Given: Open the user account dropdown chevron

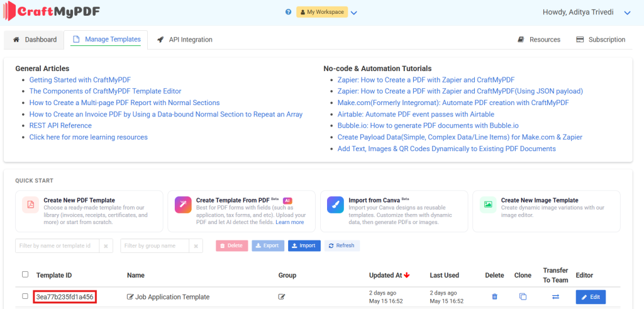Looking at the screenshot, I should [x=627, y=13].
